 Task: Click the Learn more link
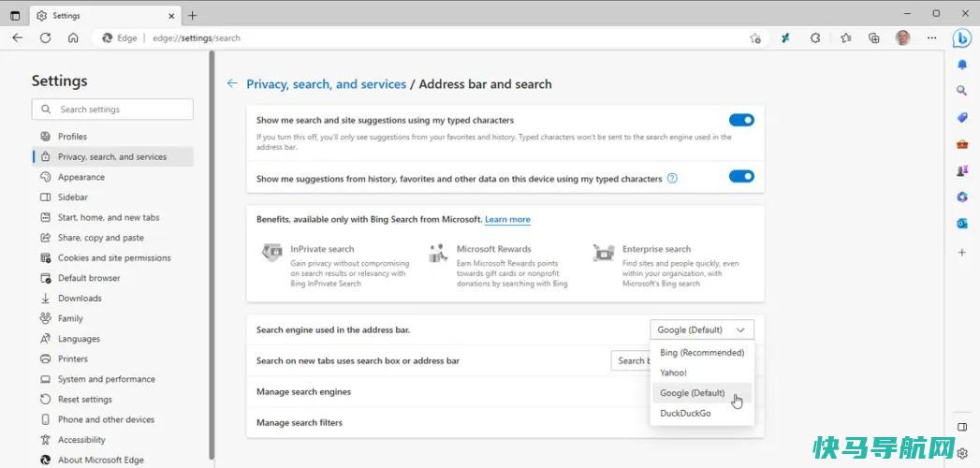tap(507, 219)
